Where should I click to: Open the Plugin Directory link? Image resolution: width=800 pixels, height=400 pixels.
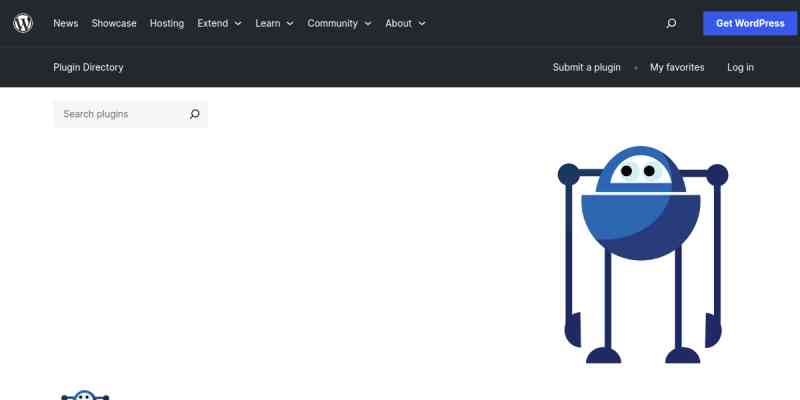88,67
